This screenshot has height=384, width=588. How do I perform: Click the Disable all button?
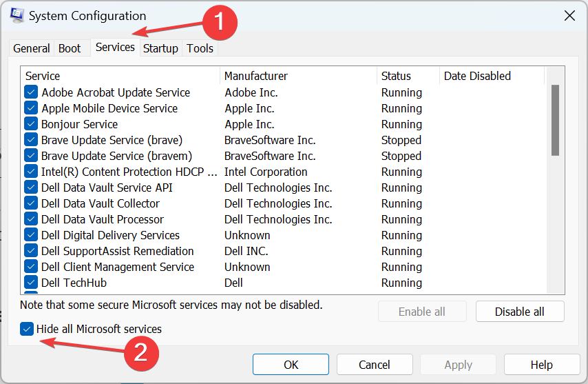coord(520,312)
